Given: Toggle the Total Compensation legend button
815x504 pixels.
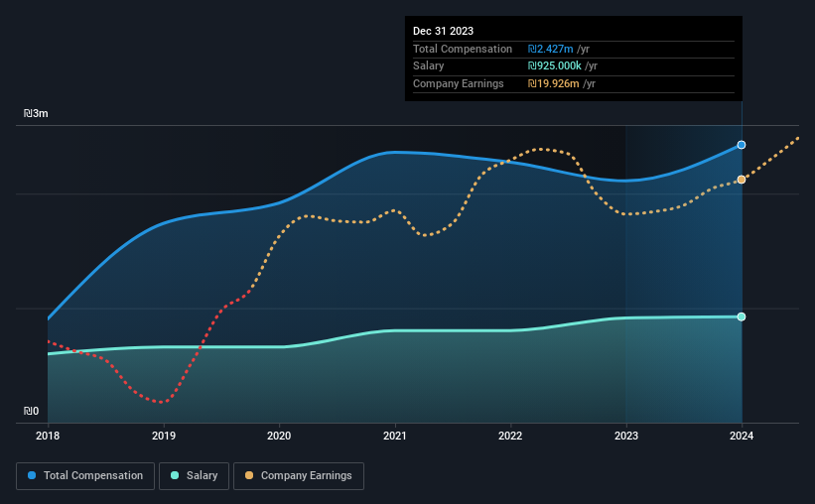Looking at the screenshot, I should click(85, 476).
